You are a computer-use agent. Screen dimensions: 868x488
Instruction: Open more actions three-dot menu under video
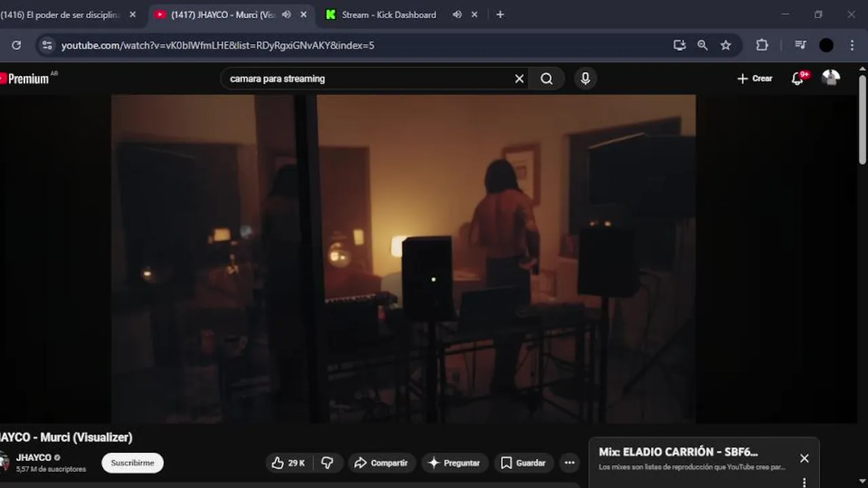(x=570, y=463)
